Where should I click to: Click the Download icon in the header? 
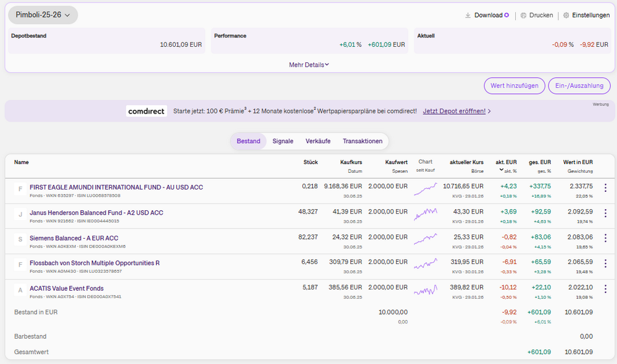coord(468,15)
